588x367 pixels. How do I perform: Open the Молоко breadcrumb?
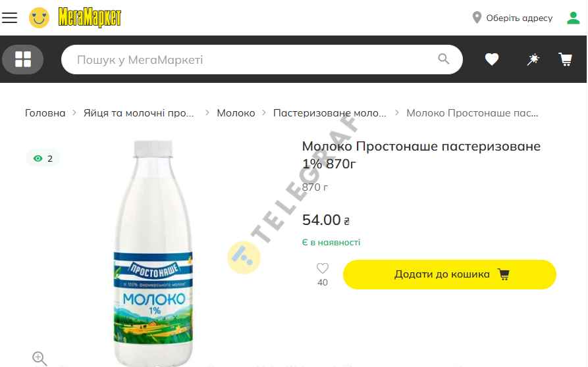tap(236, 112)
